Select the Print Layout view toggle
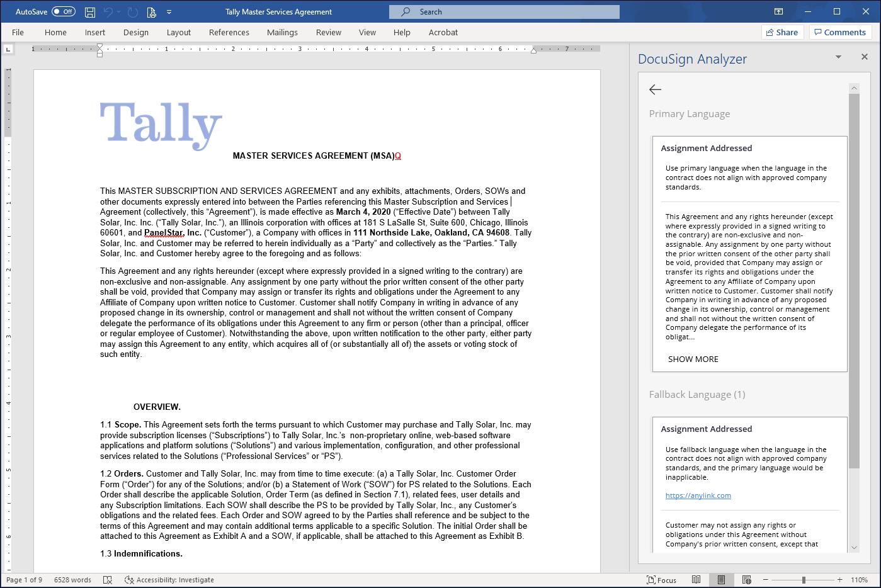The height and width of the screenshot is (588, 881). [x=722, y=579]
